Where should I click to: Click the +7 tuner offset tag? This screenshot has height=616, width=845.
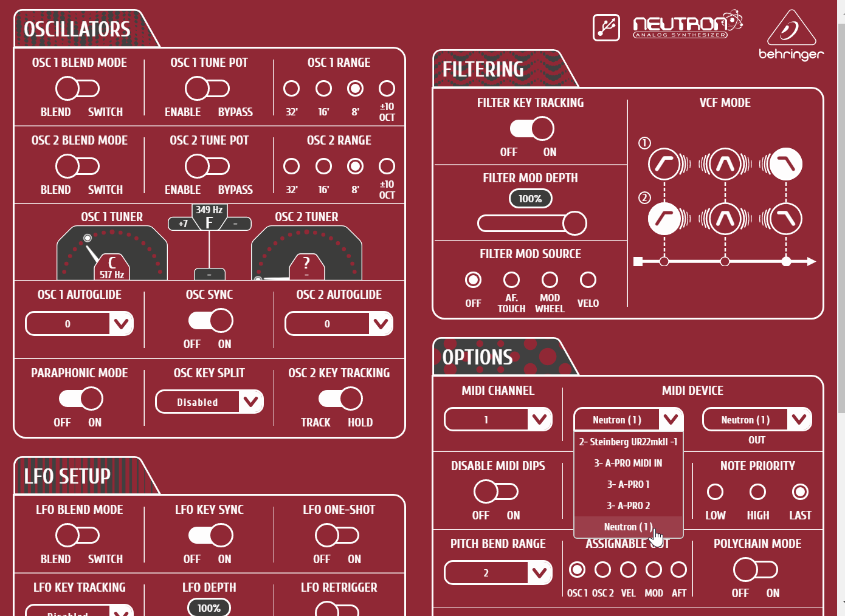183,224
